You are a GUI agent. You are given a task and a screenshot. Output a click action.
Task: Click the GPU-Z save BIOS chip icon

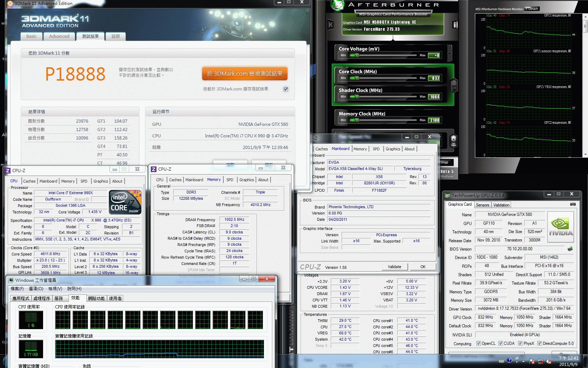[x=570, y=249]
